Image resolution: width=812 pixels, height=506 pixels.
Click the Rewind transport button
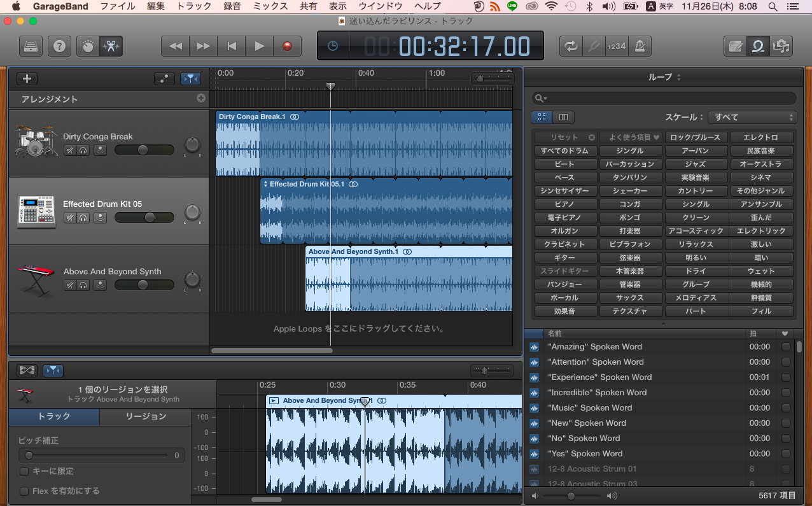(175, 46)
